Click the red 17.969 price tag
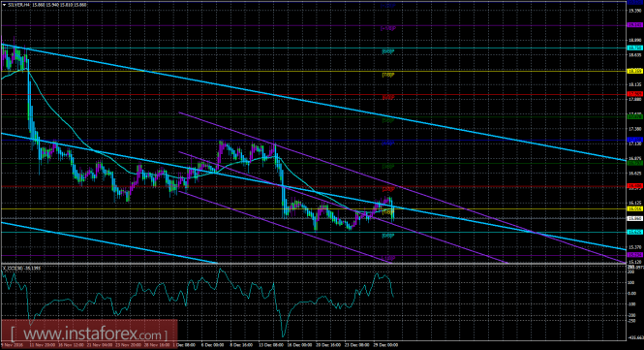Image resolution: width=644 pixels, height=350 pixels. click(634, 94)
